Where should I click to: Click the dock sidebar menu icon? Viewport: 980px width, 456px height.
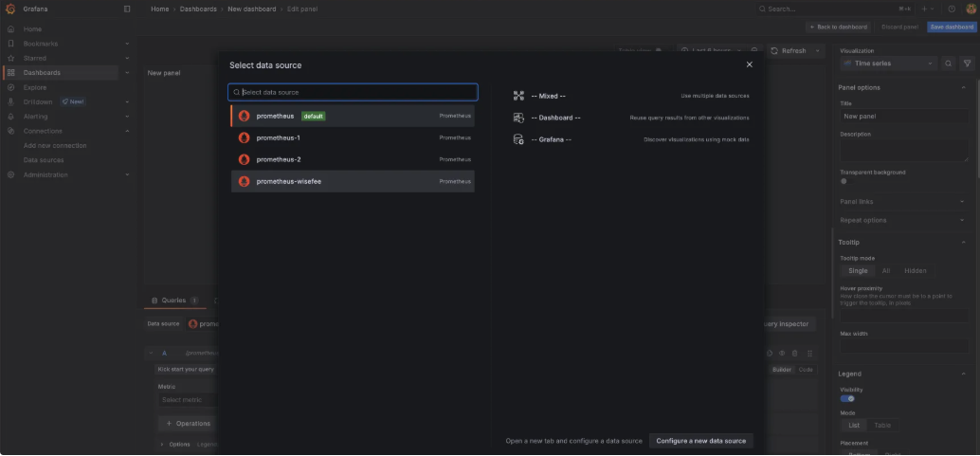[127, 9]
